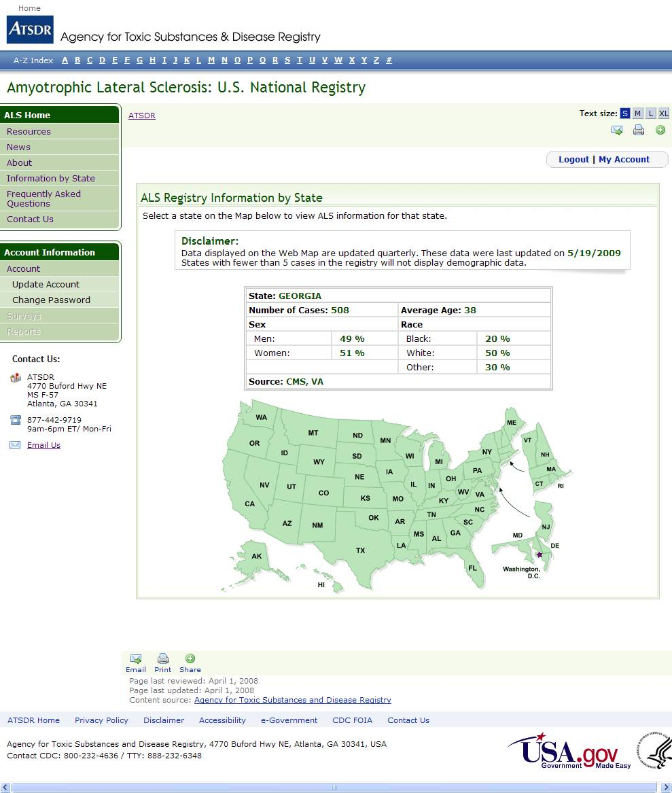Screen dimensions: 672x793
Task: Select Hawaii (HI) on the map
Action: pyautogui.click(x=321, y=584)
